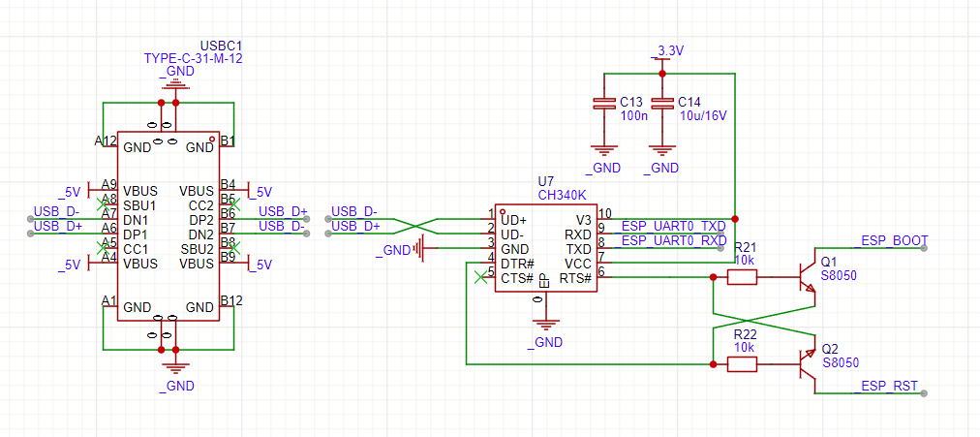Select the 10k value under R21
The height and width of the screenshot is (437, 980).
745,260
